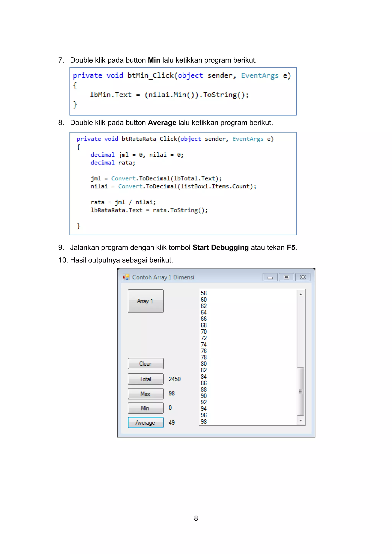Click the Total button
This screenshot has width=392, height=554.
click(x=145, y=379)
